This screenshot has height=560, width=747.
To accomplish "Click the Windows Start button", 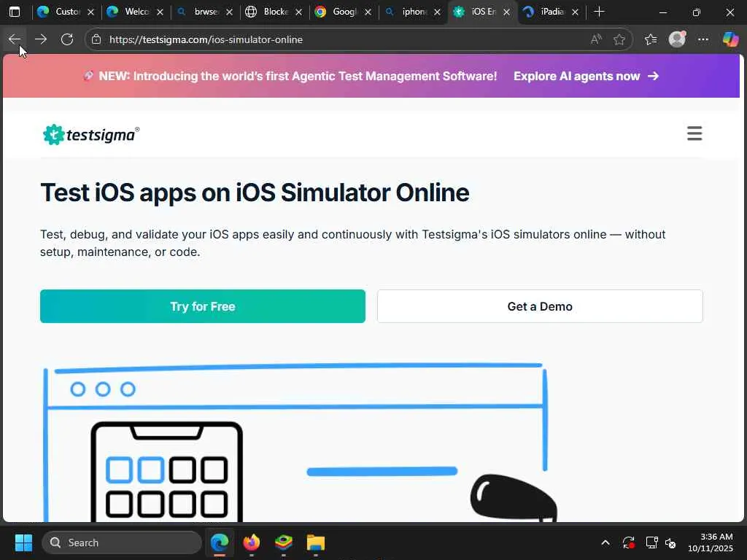I will click(23, 542).
